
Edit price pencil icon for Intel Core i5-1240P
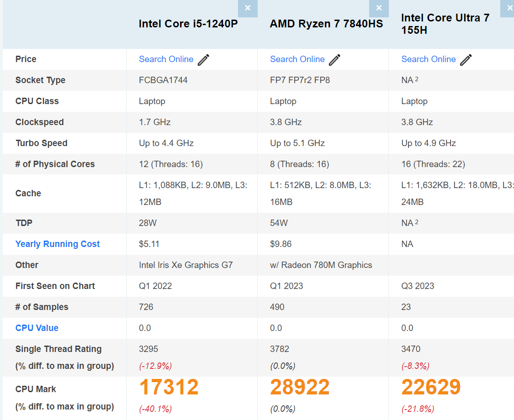(203, 60)
